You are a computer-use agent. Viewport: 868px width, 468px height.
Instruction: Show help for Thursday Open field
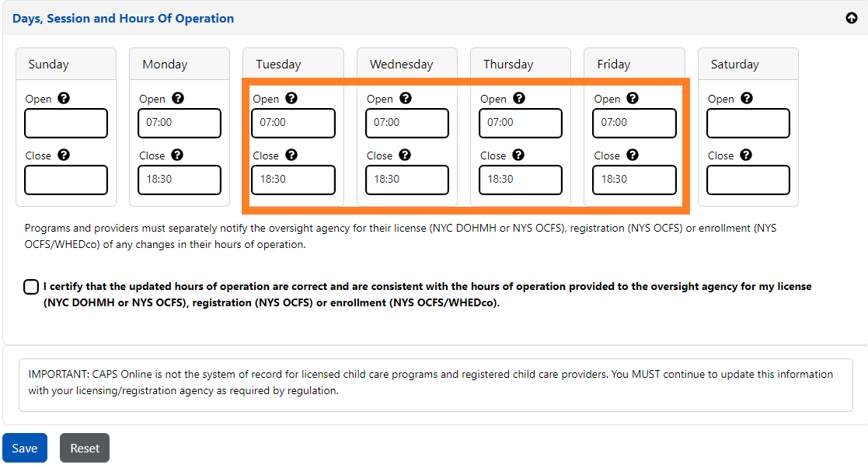[x=519, y=99]
